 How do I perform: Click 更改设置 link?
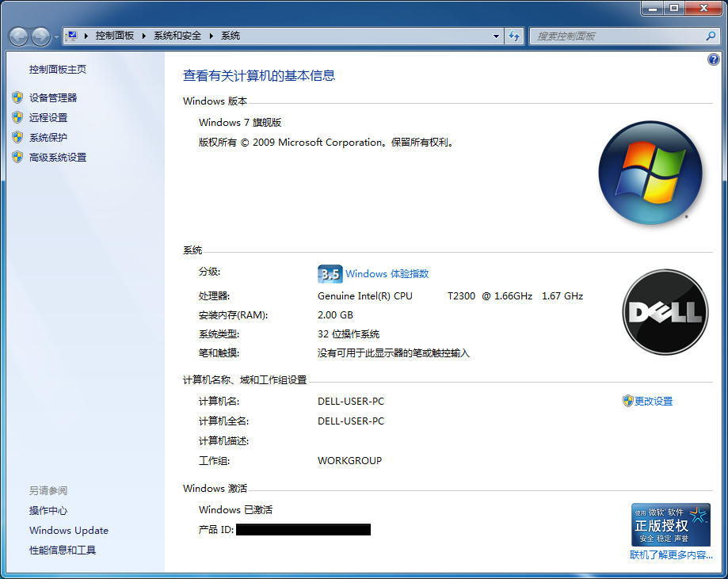(x=654, y=401)
